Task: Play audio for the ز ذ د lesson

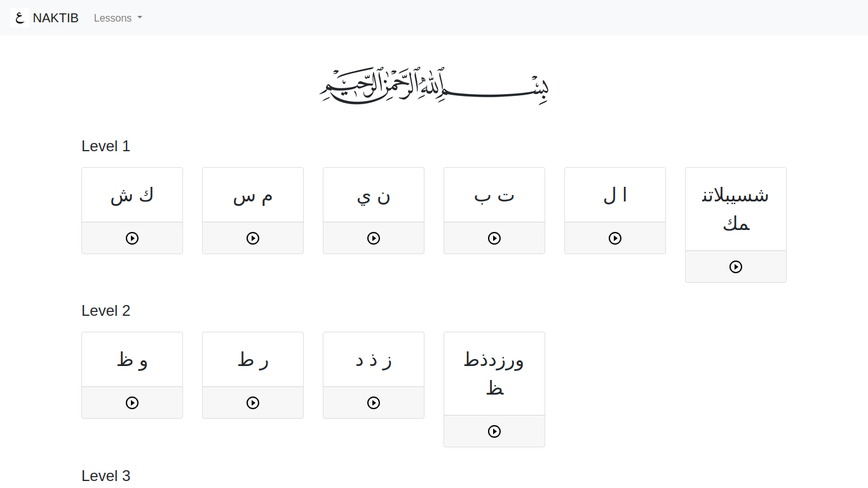Action: pos(373,402)
